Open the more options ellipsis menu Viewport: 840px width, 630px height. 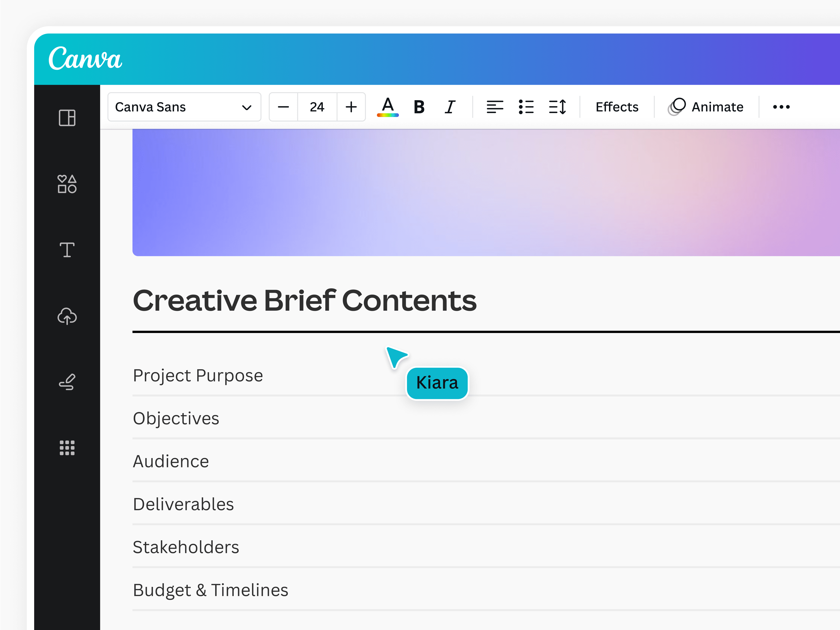(781, 107)
